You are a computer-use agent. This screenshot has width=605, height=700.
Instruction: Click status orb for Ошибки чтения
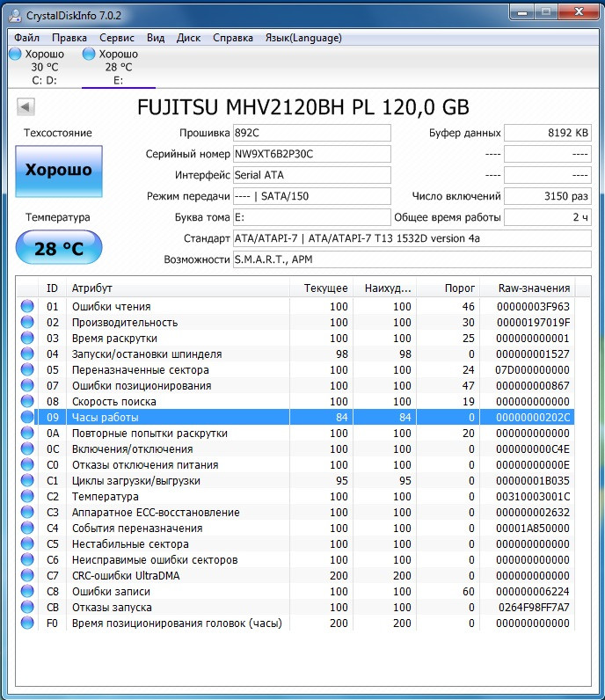pyautogui.click(x=27, y=306)
